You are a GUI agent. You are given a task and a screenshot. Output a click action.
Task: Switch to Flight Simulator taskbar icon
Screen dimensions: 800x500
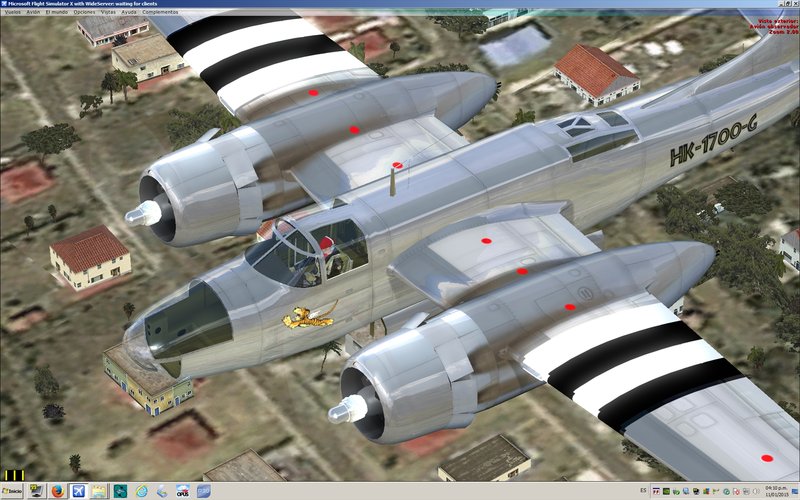[78, 491]
